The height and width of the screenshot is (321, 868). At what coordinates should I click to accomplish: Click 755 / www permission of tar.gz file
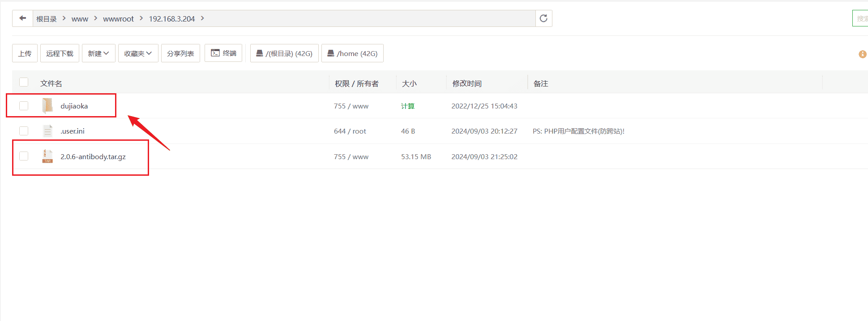pyautogui.click(x=351, y=157)
